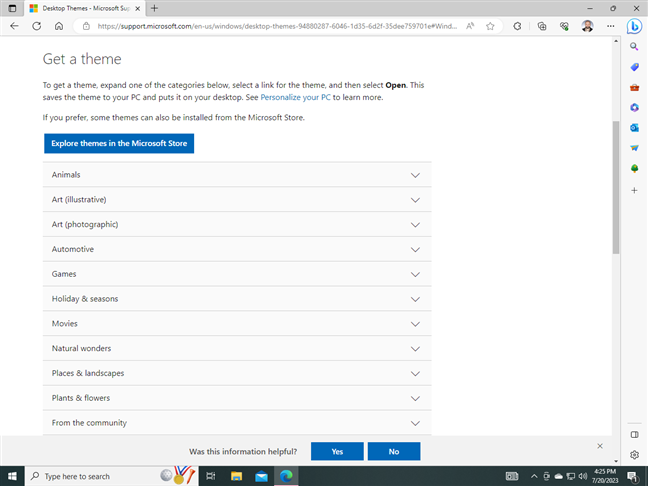
Task: Select the Desktop Themes browser tab
Action: coord(85,8)
